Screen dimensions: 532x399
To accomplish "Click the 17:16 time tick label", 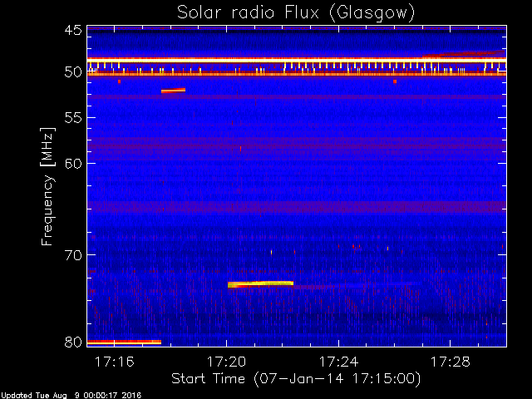I will pos(115,362).
